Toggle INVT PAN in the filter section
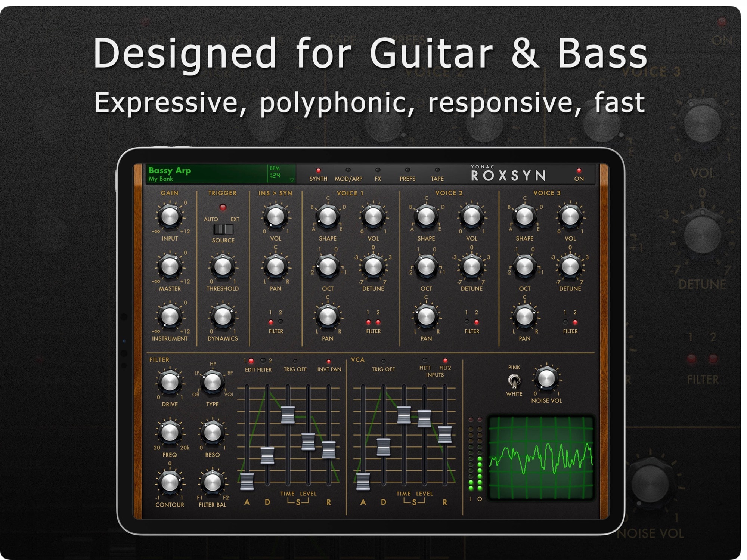 tap(329, 361)
